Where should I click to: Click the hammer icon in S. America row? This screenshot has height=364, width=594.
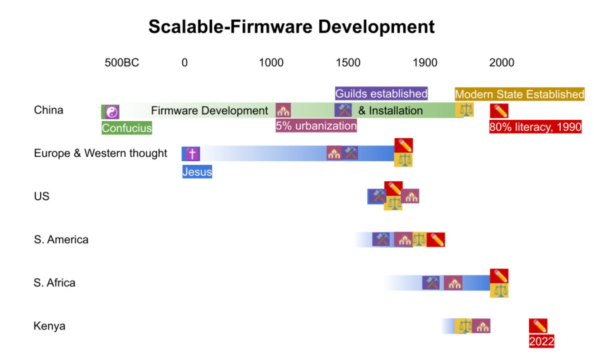(381, 240)
